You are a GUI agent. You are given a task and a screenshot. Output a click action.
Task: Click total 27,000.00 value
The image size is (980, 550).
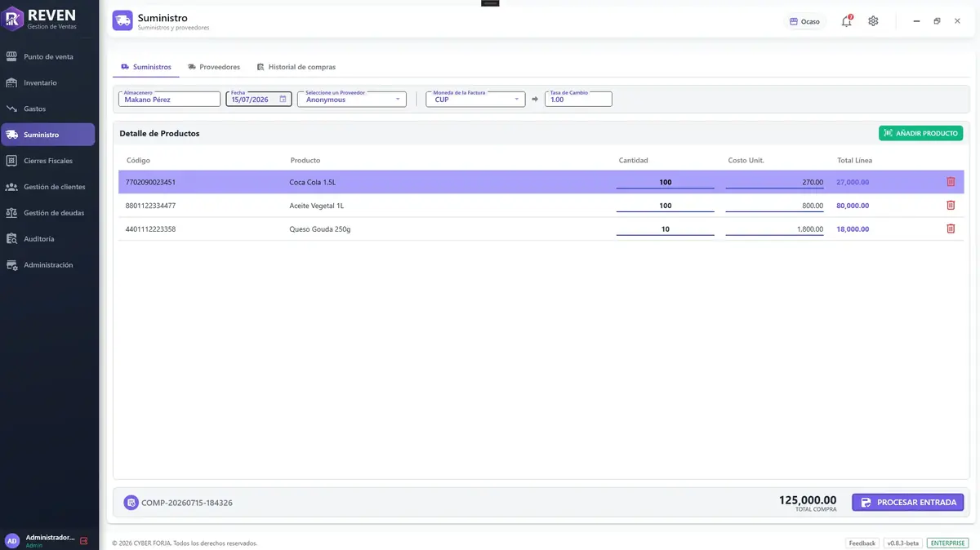tap(853, 182)
